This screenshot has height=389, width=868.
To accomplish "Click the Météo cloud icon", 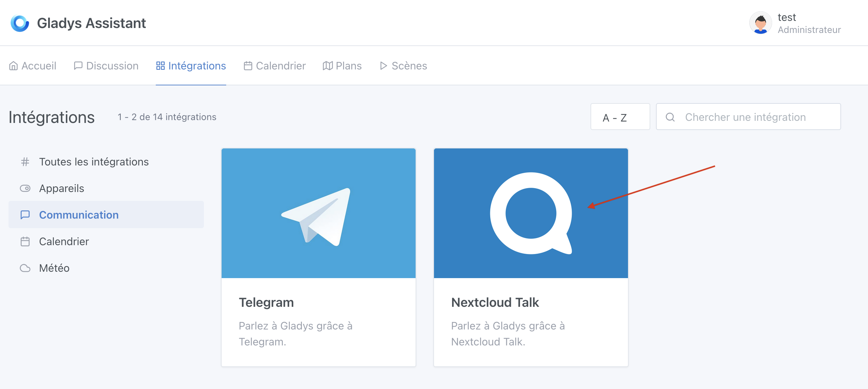I will tap(25, 268).
